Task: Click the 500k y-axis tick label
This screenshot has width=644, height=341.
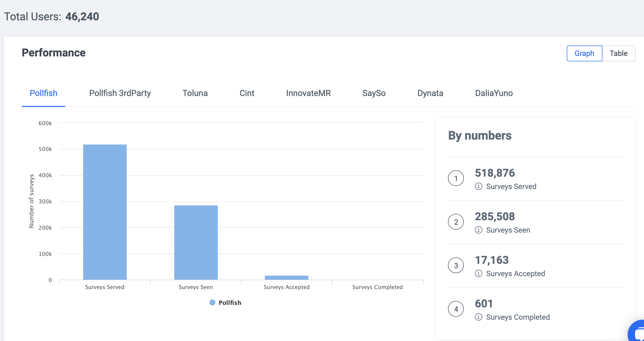Action: (x=45, y=149)
